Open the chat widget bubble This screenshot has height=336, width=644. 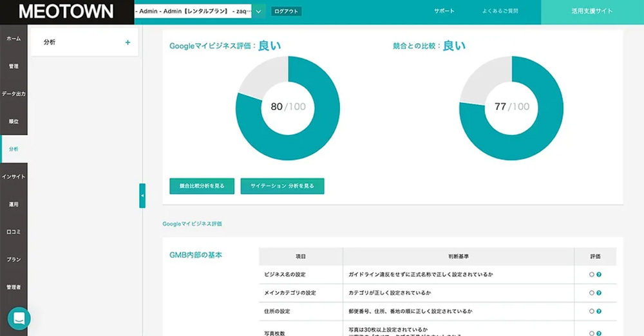point(19,318)
